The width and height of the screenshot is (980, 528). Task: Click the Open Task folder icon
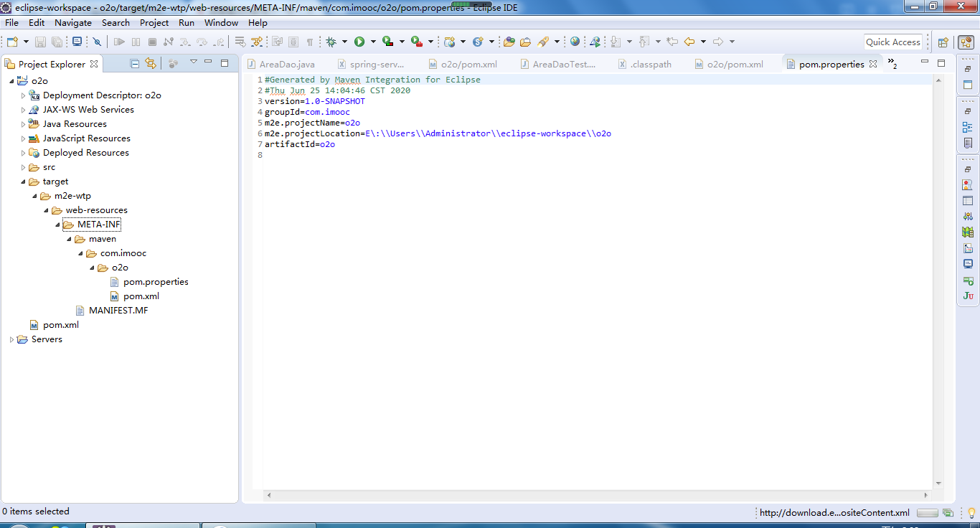click(x=525, y=42)
